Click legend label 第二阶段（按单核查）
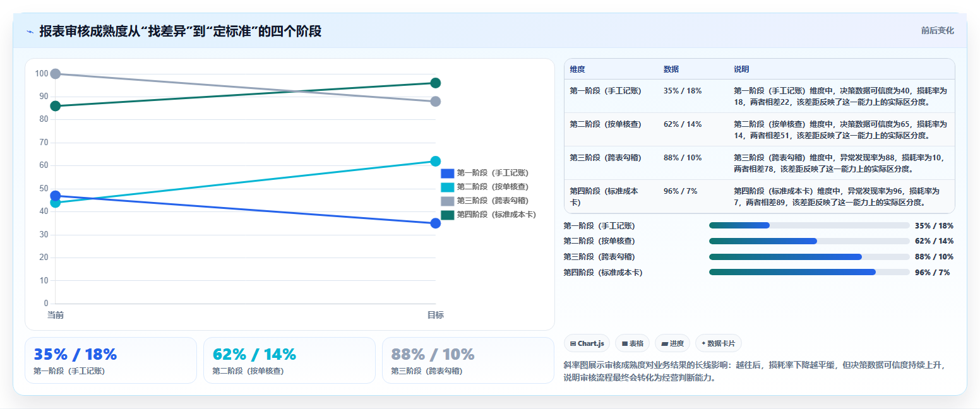Image resolution: width=980 pixels, height=409 pixels. pos(493,187)
